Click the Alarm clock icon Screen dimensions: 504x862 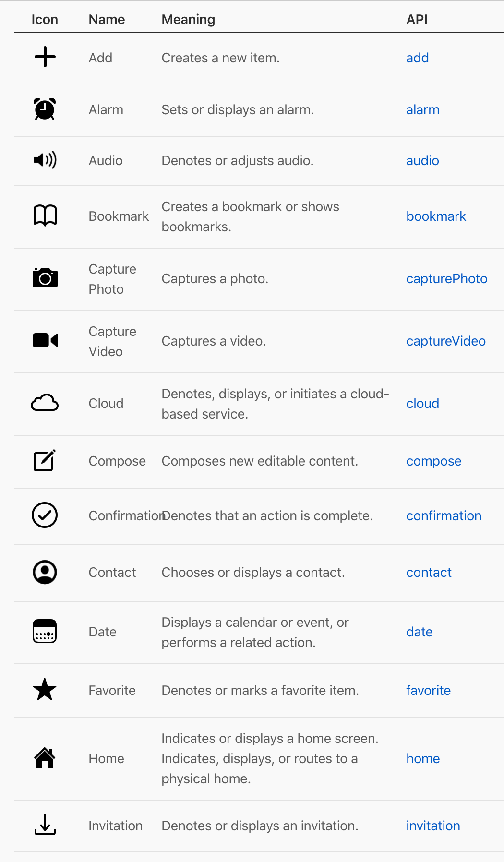pos(45,109)
